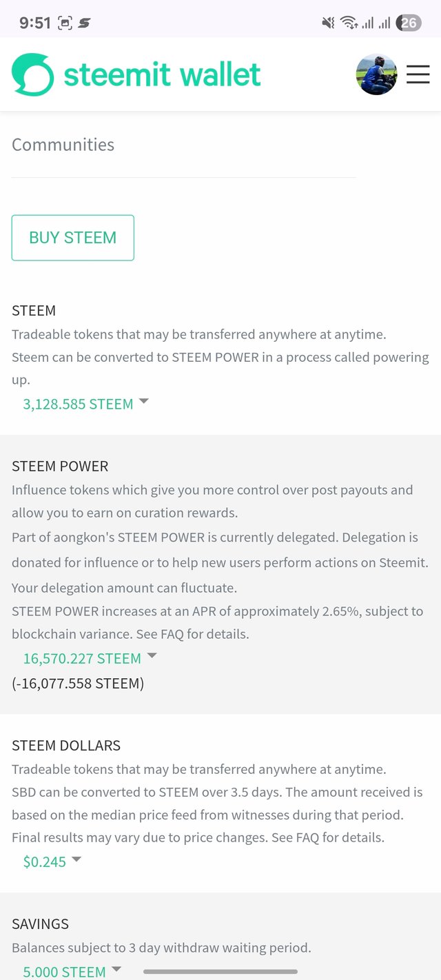Viewport: 441px width, 980px height.
Task: Tap the screen recorder status icon
Action: click(x=65, y=23)
